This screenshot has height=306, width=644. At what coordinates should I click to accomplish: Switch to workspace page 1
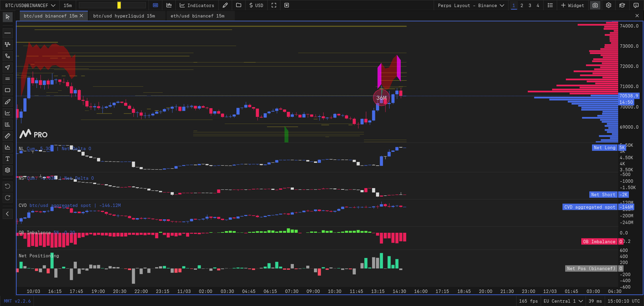point(514,5)
